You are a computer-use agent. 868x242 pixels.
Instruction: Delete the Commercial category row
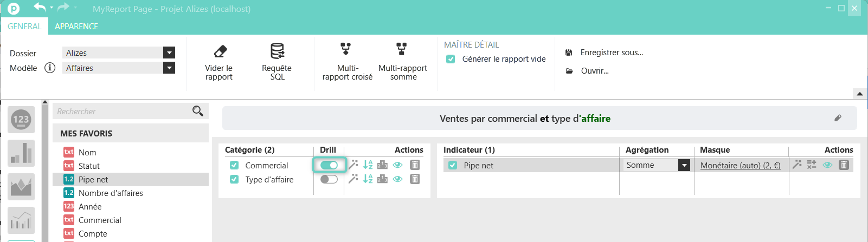click(415, 165)
